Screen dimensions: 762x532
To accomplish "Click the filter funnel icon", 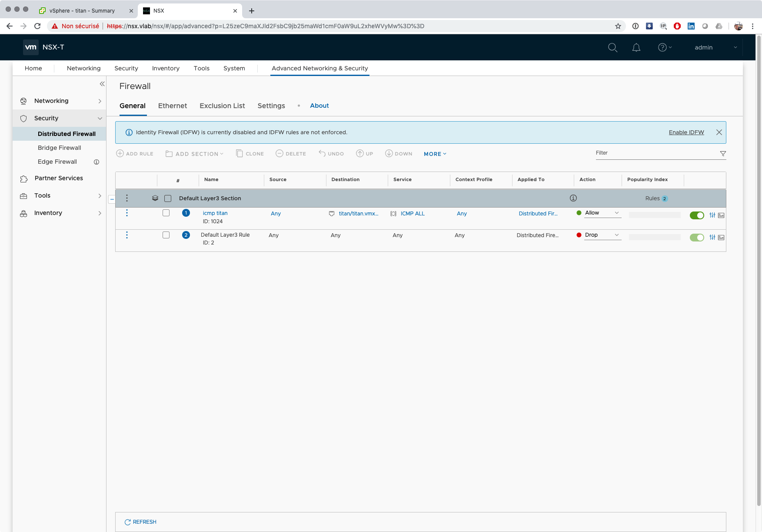I will click(723, 154).
